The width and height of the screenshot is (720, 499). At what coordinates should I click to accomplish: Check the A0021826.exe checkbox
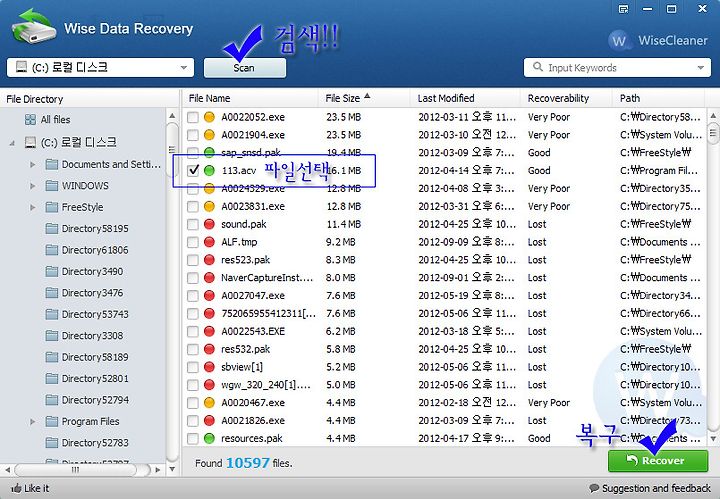pos(193,421)
